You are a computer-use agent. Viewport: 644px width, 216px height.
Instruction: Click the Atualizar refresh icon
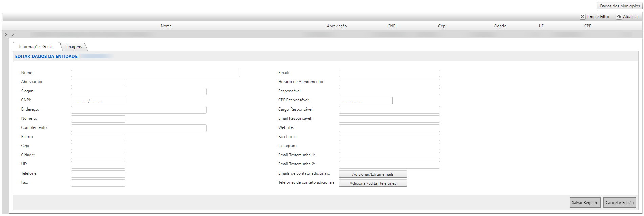click(619, 17)
